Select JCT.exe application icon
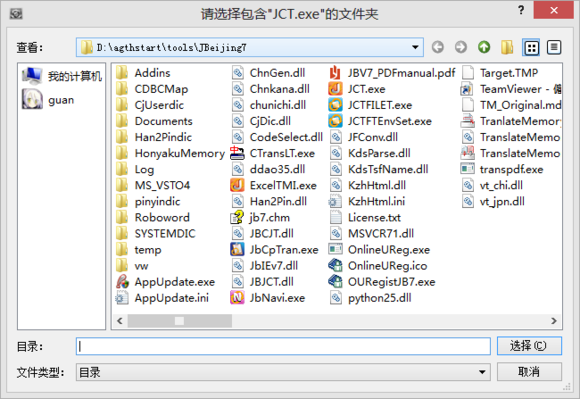580x399 pixels. tap(335, 89)
